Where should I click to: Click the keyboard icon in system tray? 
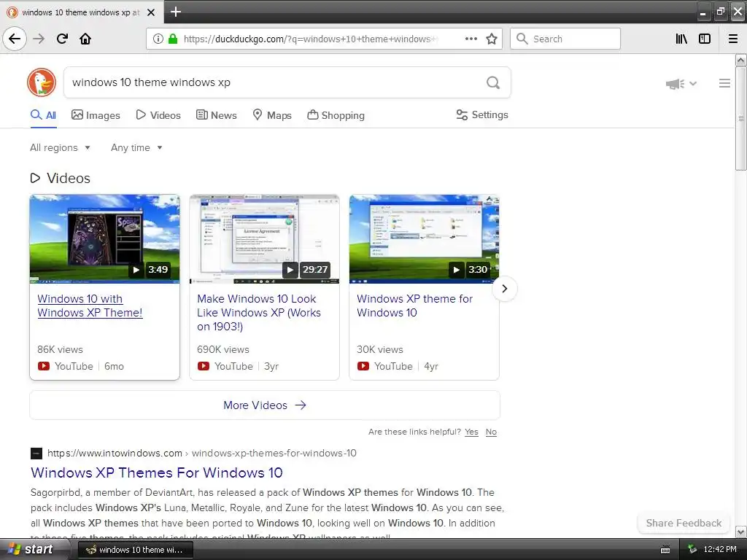tap(665, 550)
